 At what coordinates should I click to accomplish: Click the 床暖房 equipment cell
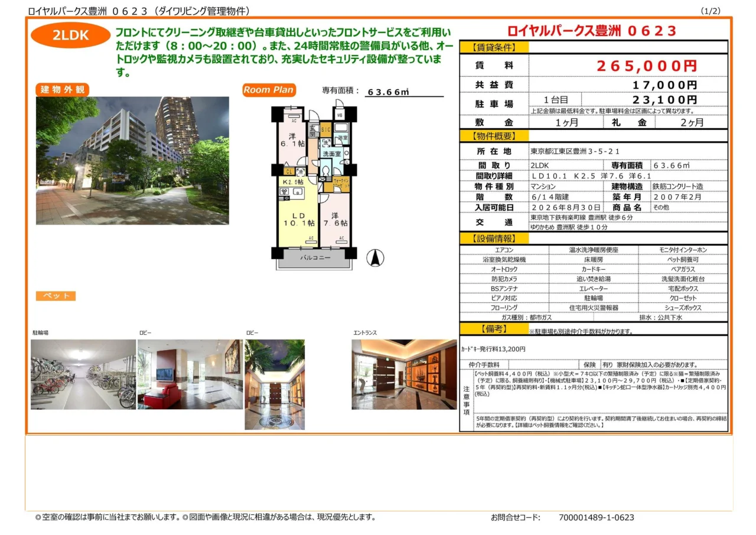click(x=593, y=259)
